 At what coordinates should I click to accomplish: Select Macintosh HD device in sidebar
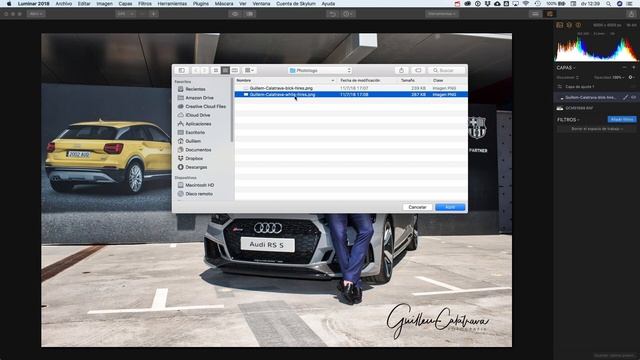(x=199, y=185)
